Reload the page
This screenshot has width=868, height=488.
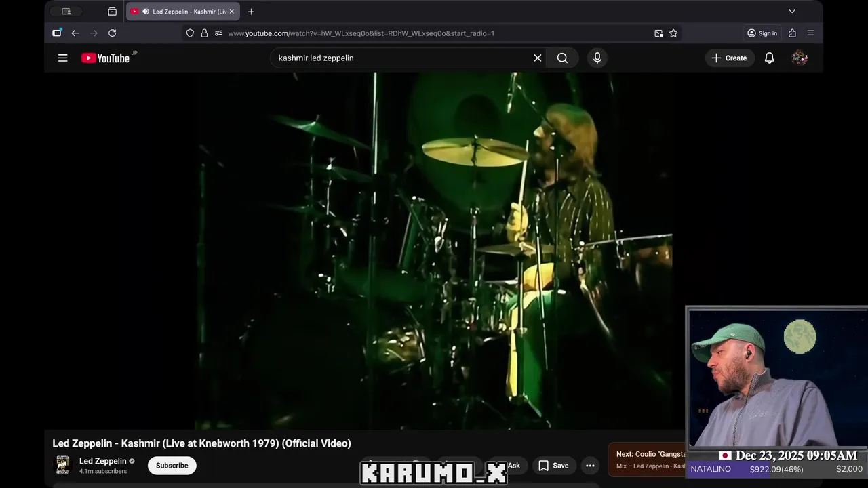(113, 33)
